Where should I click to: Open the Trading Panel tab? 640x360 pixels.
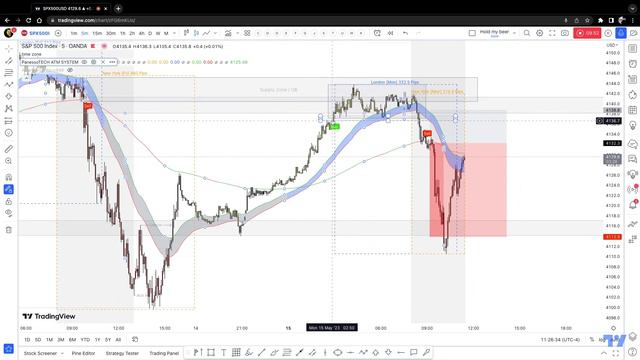tap(164, 353)
